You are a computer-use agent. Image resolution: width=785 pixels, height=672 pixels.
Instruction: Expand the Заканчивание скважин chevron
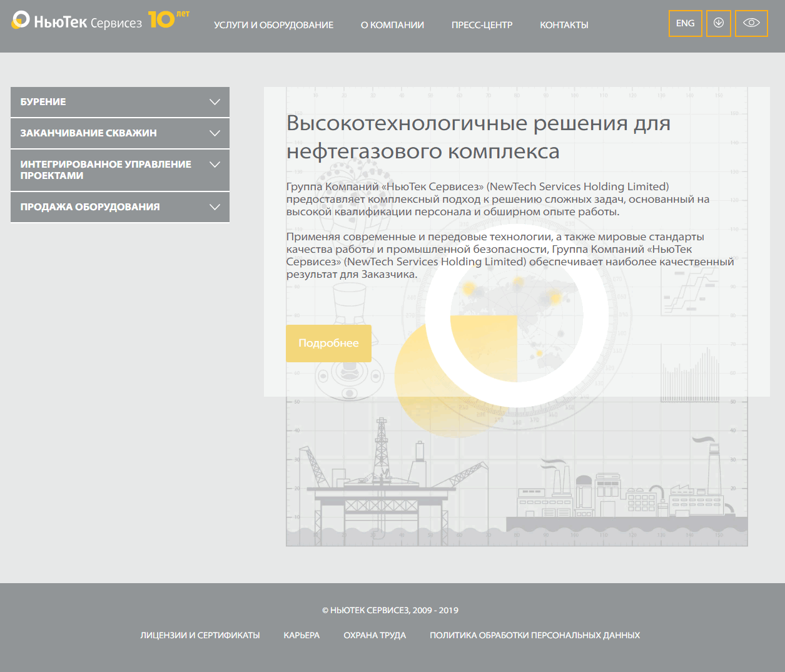click(x=215, y=133)
